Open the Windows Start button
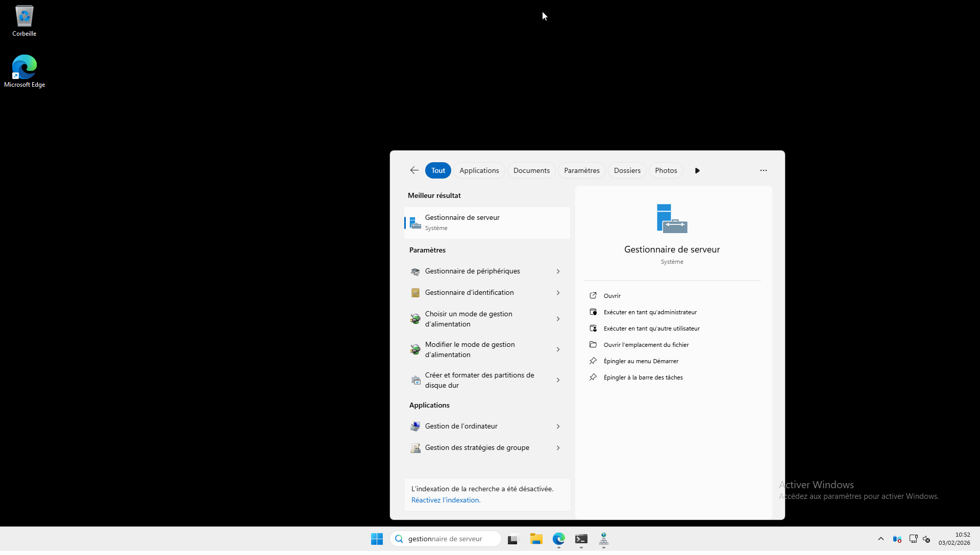 [377, 539]
